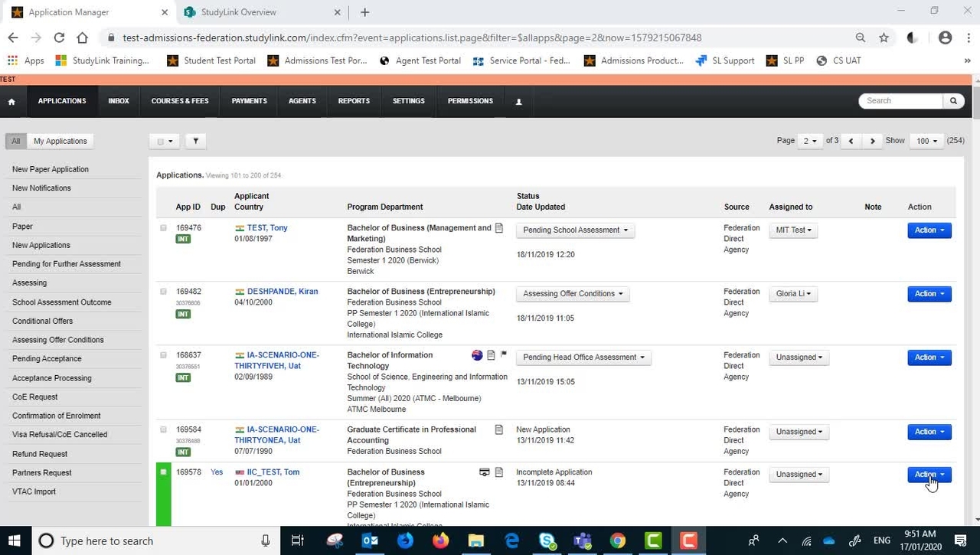Click Action button for DESHPANDE, Kiran
This screenshot has height=555, width=980.
point(929,293)
